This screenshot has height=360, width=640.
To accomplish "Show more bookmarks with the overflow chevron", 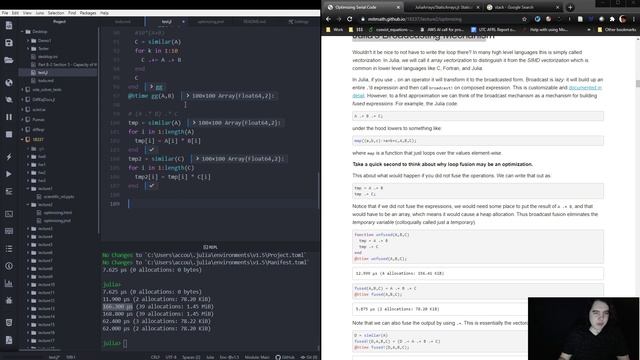I will [x=589, y=30].
